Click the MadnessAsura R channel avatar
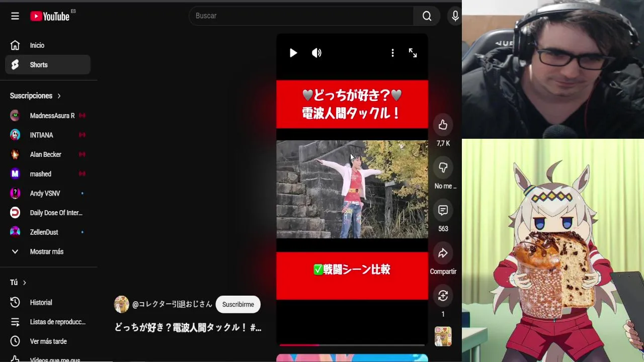Screen dimensions: 644x362 click(15, 116)
